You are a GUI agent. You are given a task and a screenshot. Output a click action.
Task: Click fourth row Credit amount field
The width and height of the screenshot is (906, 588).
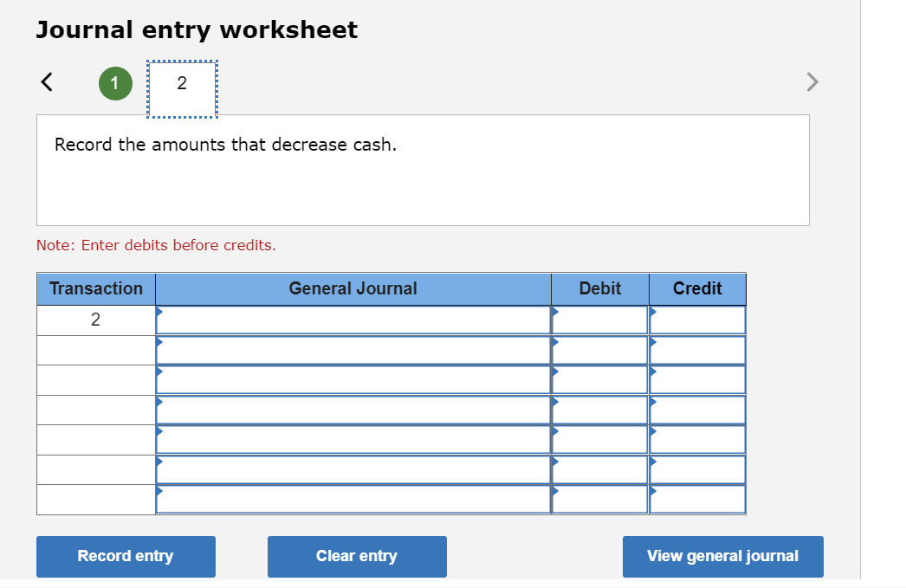(x=697, y=410)
